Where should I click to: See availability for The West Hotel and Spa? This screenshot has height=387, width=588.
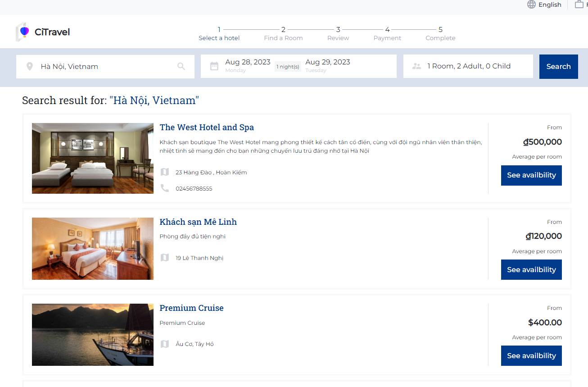531,175
